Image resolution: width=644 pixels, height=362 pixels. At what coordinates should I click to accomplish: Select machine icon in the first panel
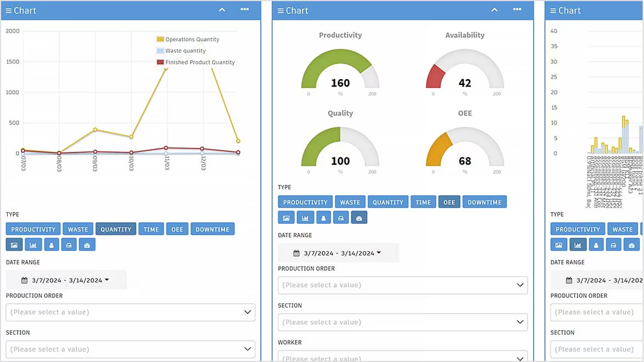[x=69, y=245]
